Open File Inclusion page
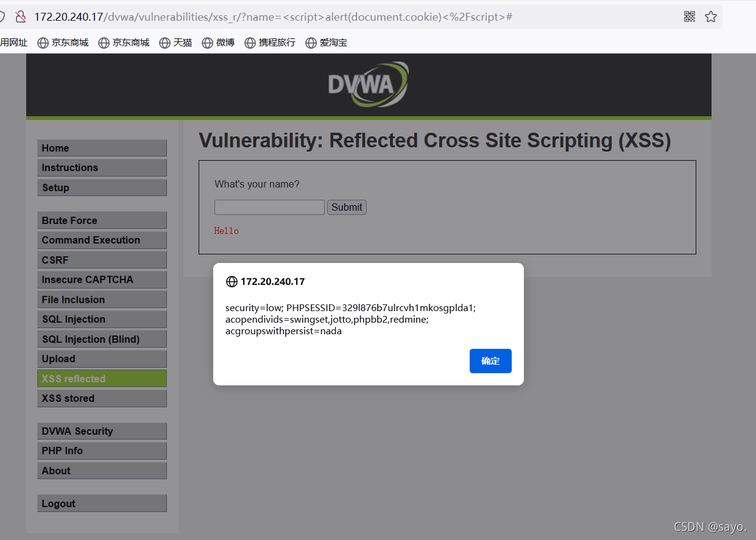This screenshot has width=756, height=540. click(102, 300)
